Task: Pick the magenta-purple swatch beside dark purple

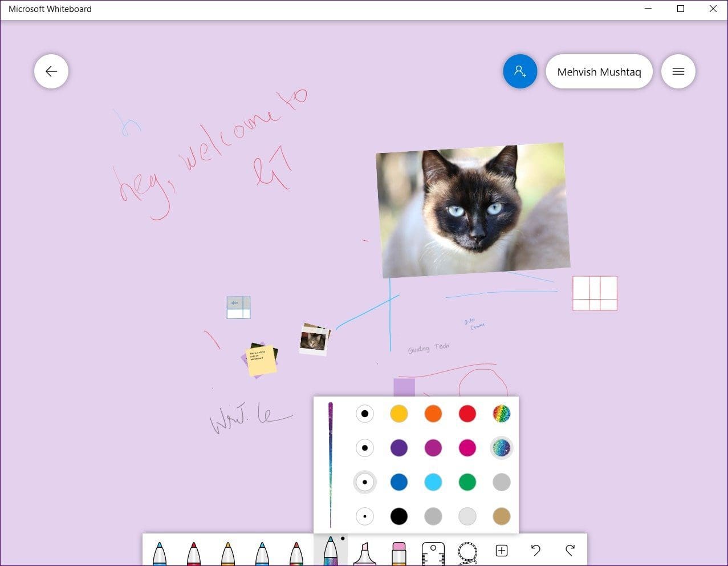Action: [x=433, y=448]
